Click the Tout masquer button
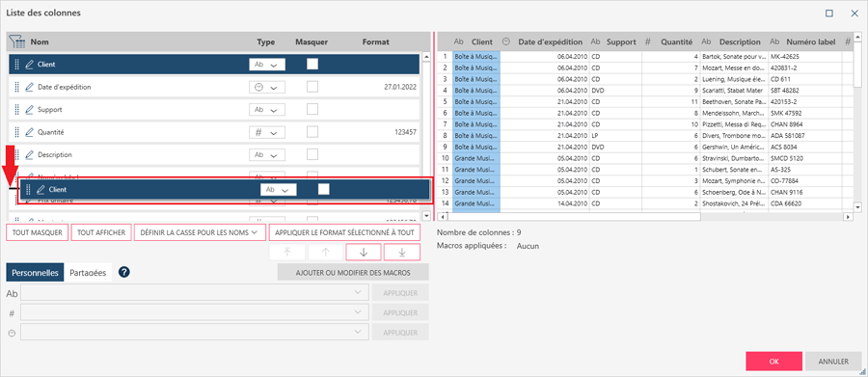The image size is (868, 377). (x=38, y=232)
